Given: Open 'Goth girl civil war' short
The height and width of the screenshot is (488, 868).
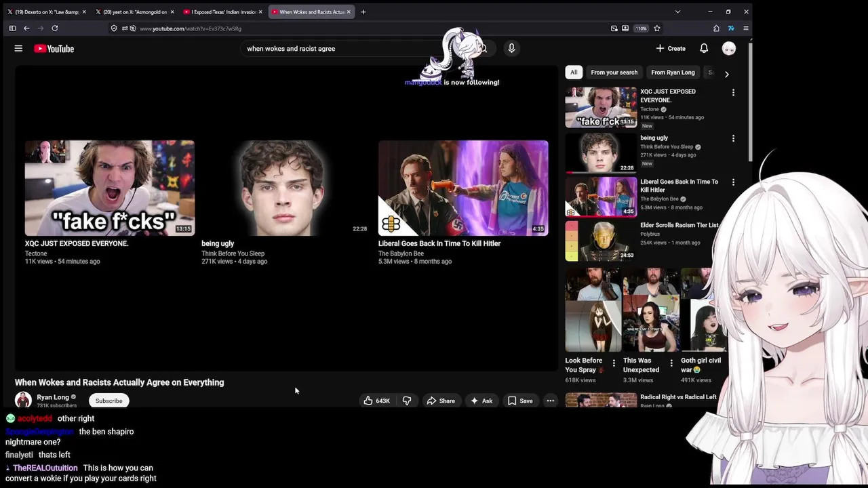Looking at the screenshot, I should (x=703, y=310).
